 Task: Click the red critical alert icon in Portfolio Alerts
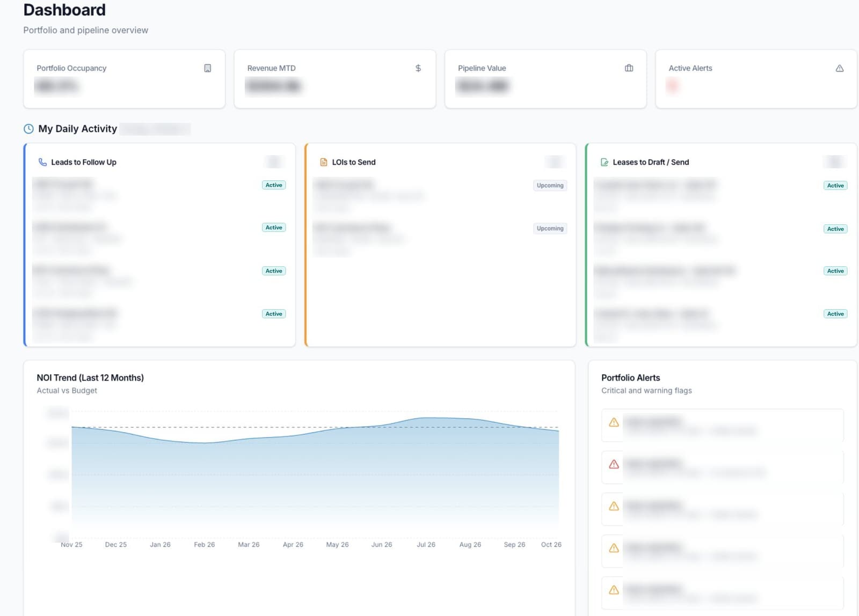pyautogui.click(x=614, y=464)
